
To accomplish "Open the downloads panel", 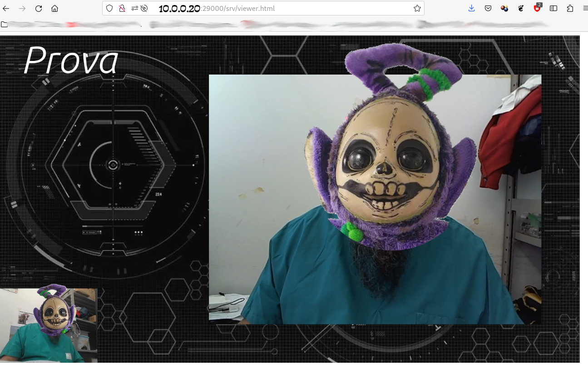I will (x=472, y=8).
